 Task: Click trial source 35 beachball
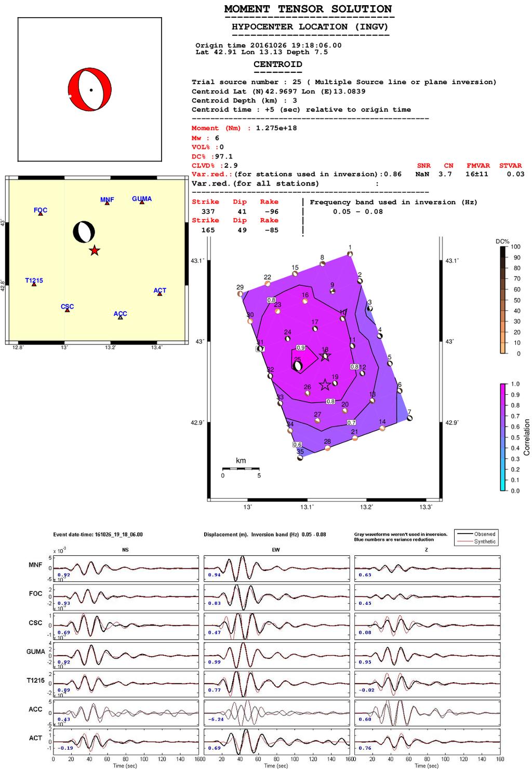click(300, 458)
